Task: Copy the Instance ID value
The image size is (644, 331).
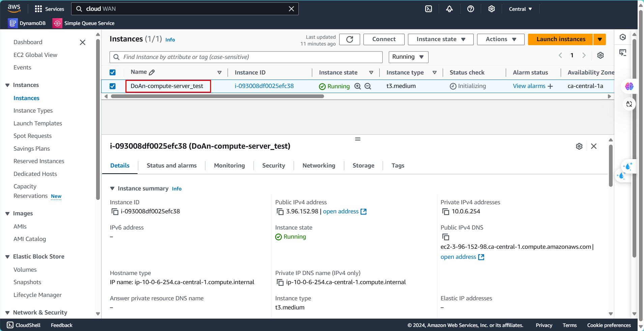Action: pyautogui.click(x=115, y=212)
